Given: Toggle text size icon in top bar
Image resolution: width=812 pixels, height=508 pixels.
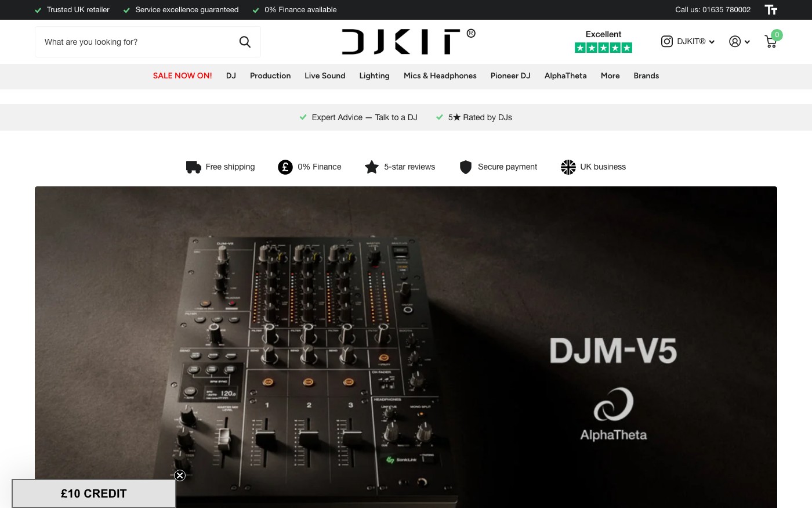Looking at the screenshot, I should click(x=771, y=9).
